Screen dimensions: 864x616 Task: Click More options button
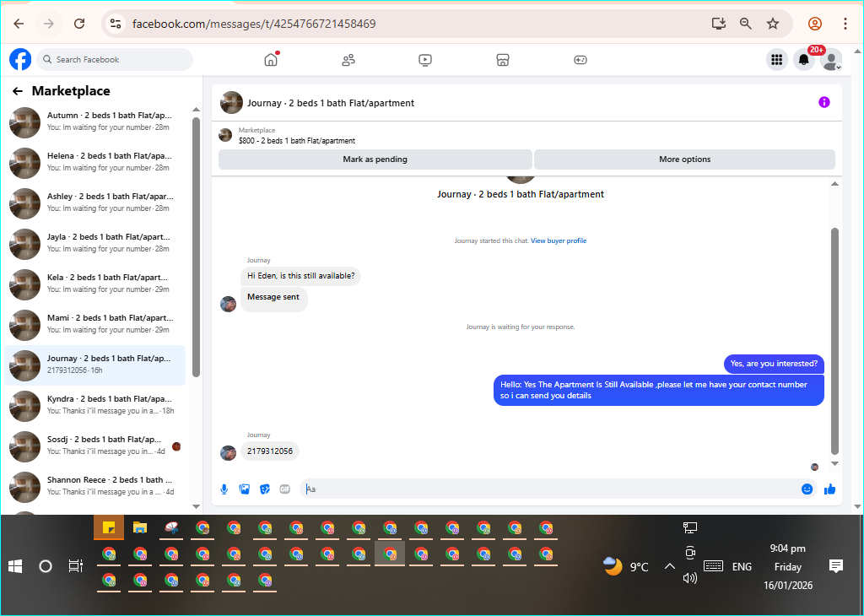tap(685, 159)
